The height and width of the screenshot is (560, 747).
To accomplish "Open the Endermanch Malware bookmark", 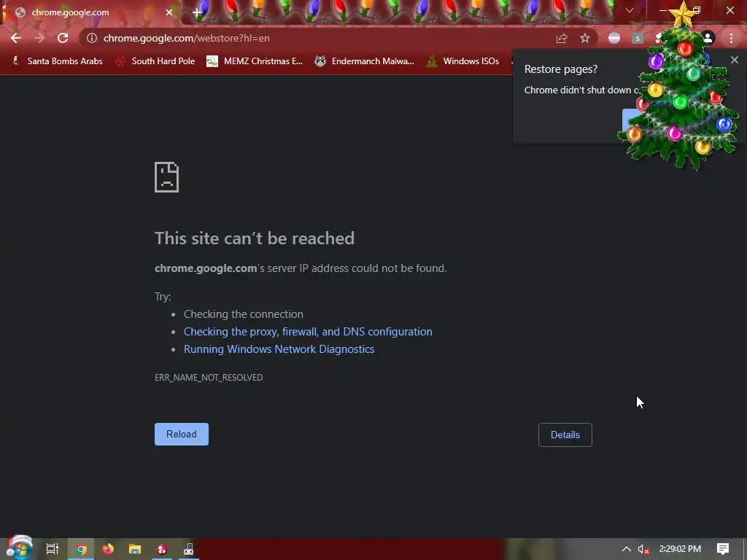I will pyautogui.click(x=365, y=61).
